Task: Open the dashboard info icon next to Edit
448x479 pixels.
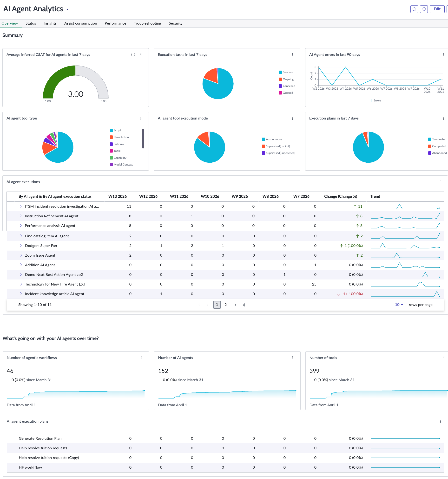Action: 424,9
